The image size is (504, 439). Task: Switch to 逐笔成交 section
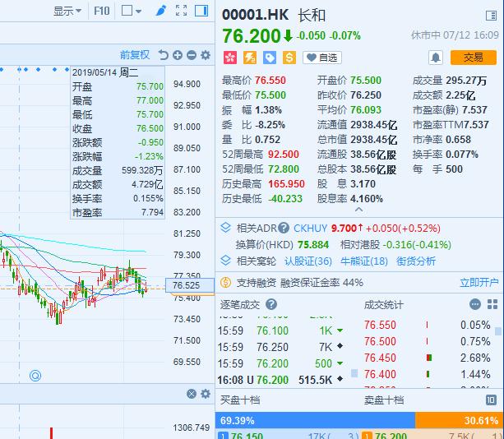click(240, 304)
